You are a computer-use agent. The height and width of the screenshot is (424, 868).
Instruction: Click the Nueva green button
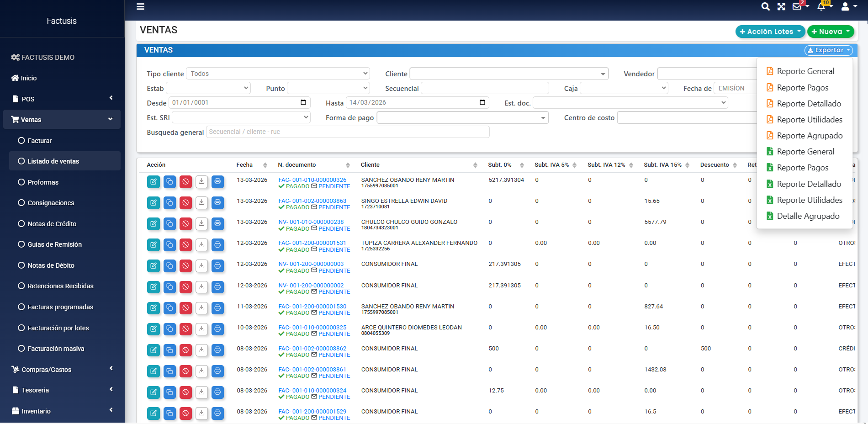[830, 32]
